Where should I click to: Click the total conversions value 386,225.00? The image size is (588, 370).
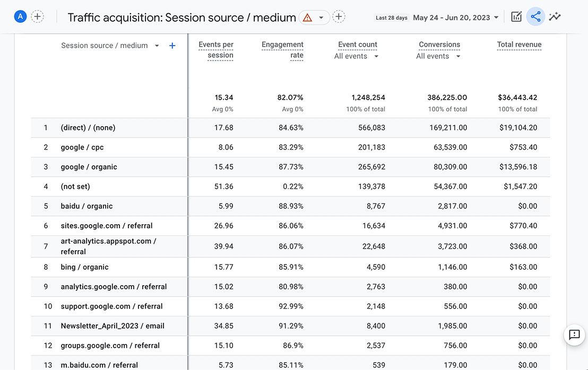pyautogui.click(x=447, y=98)
